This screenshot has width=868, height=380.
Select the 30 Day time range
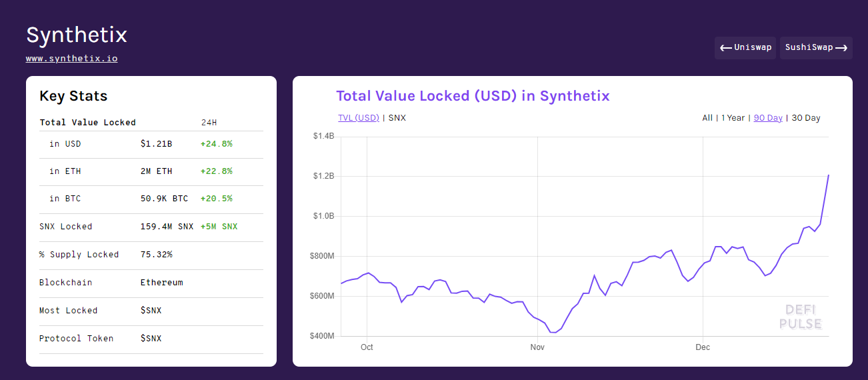click(x=806, y=118)
